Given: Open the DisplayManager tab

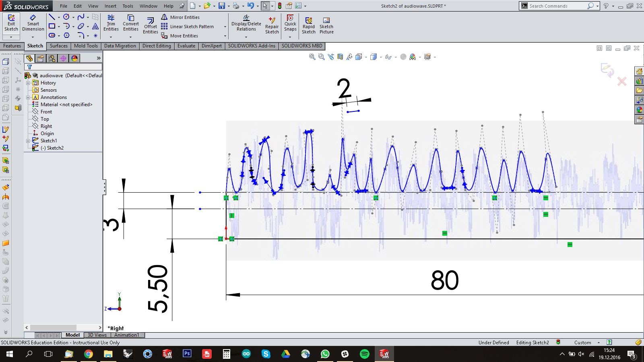Looking at the screenshot, I should [x=74, y=58].
